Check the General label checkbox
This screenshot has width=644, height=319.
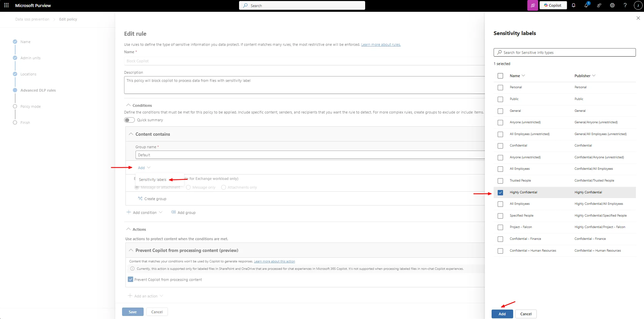[x=500, y=111]
